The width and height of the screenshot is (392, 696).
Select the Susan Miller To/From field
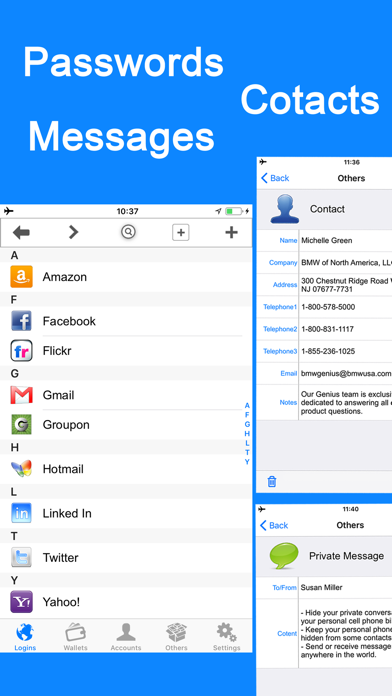[345, 587]
